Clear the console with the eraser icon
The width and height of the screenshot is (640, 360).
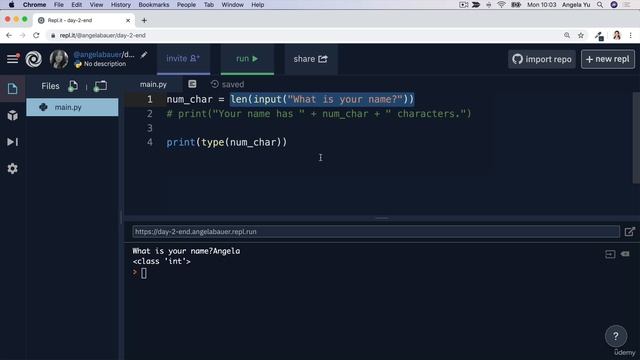tap(625, 254)
